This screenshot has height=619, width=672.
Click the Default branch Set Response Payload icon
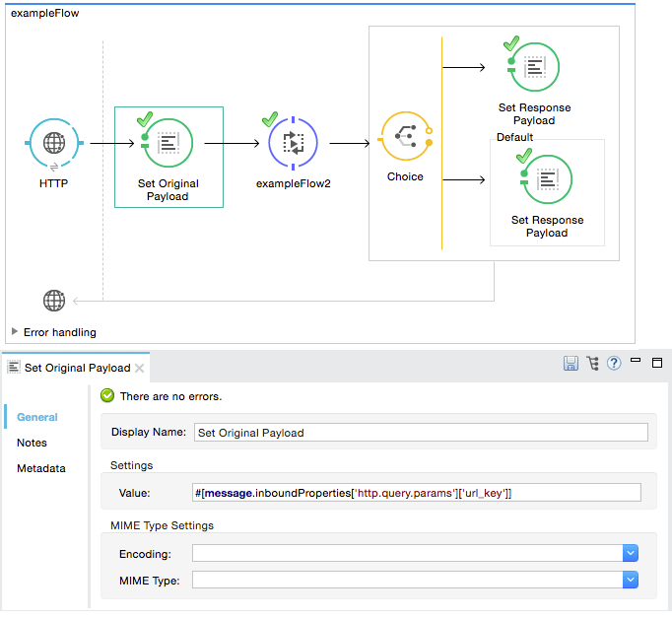pyautogui.click(x=547, y=178)
